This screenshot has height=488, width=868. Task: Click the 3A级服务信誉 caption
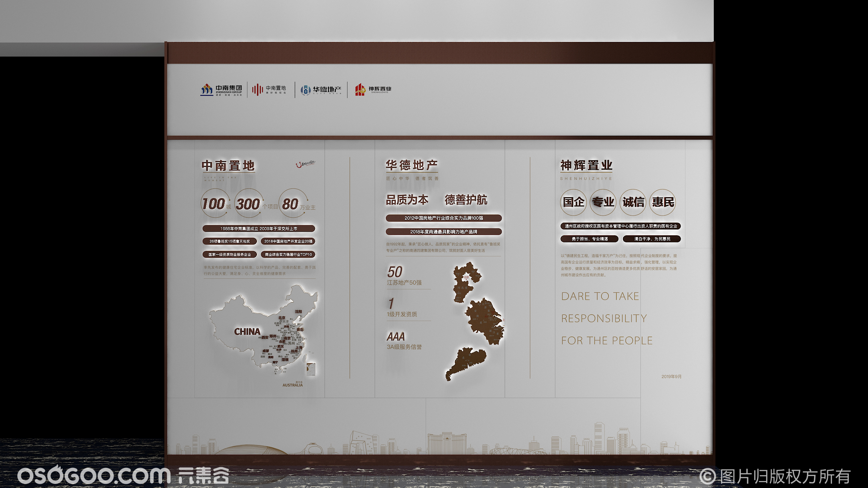click(x=404, y=347)
